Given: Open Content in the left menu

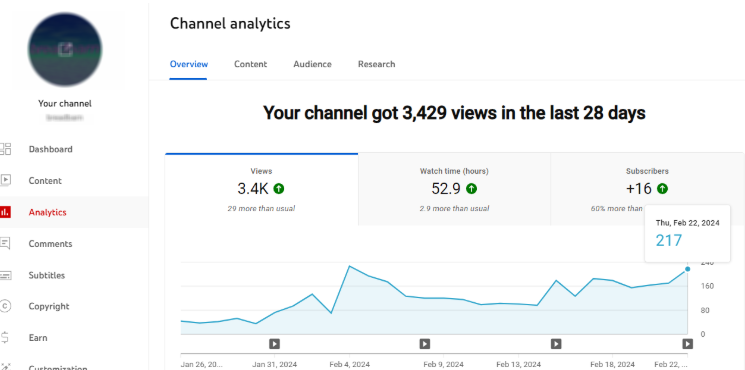Looking at the screenshot, I should 45,180.
